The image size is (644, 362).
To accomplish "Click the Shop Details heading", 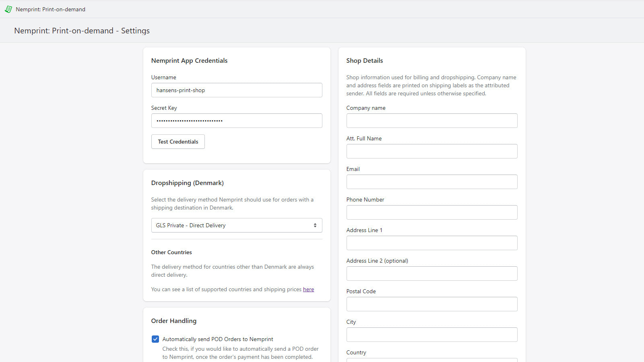I will (x=365, y=60).
